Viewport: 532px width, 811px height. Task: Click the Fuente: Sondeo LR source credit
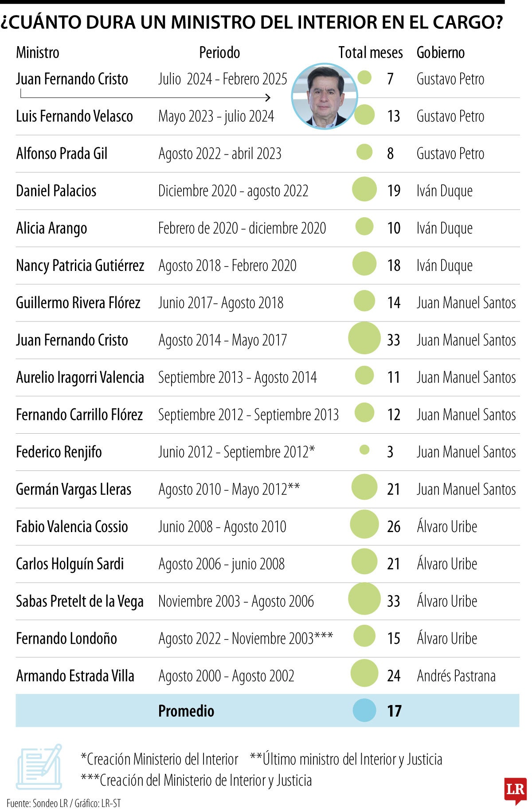(x=63, y=803)
